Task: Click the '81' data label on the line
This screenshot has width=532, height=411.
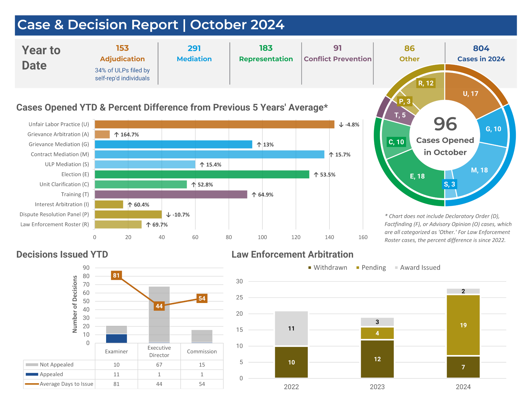Action: click(x=116, y=275)
